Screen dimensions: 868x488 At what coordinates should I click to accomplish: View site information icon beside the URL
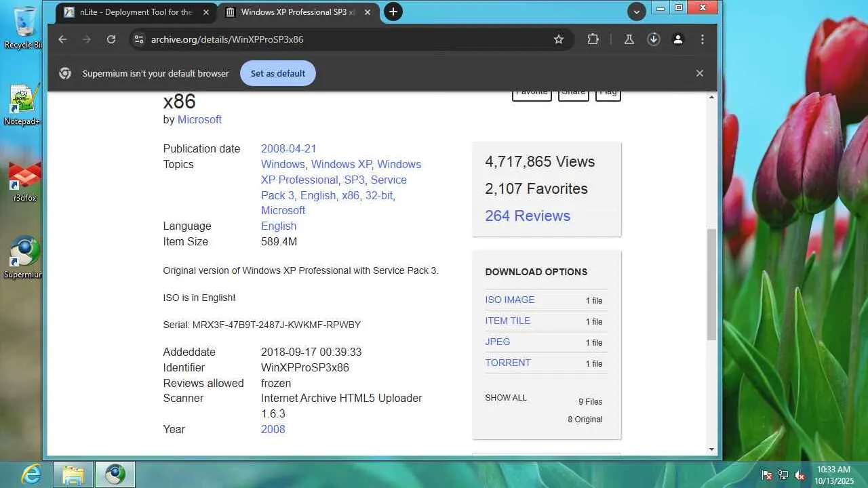pyautogui.click(x=139, y=39)
